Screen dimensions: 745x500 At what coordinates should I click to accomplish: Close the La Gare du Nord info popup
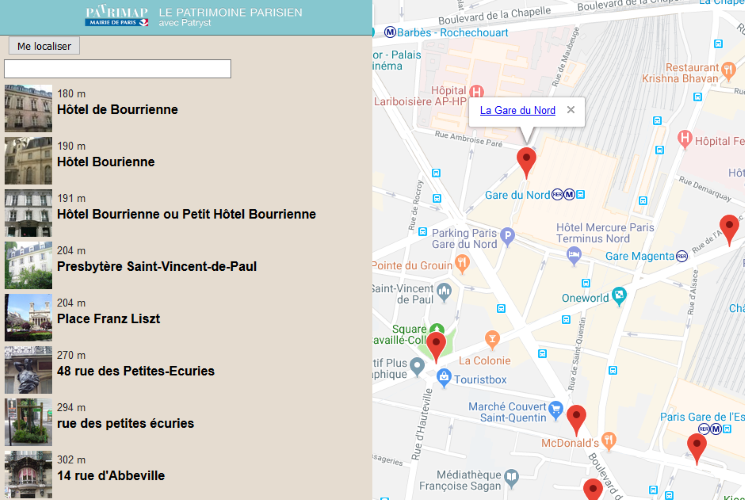(571, 110)
